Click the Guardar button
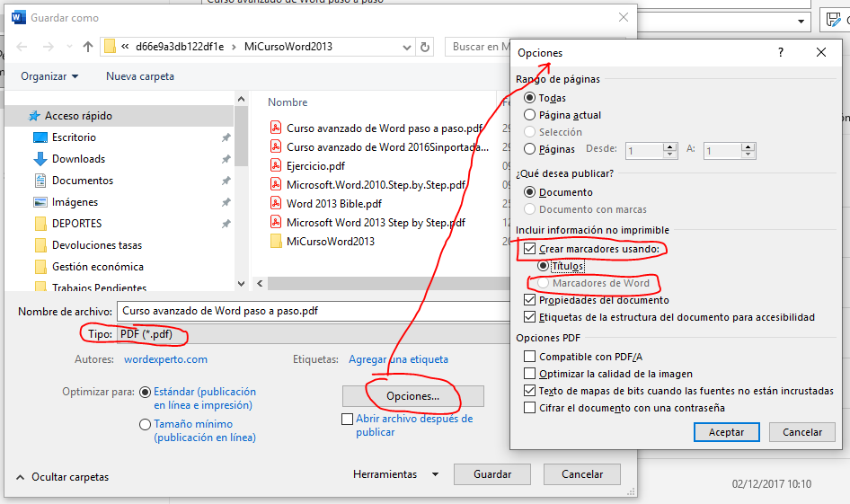 pos(492,474)
